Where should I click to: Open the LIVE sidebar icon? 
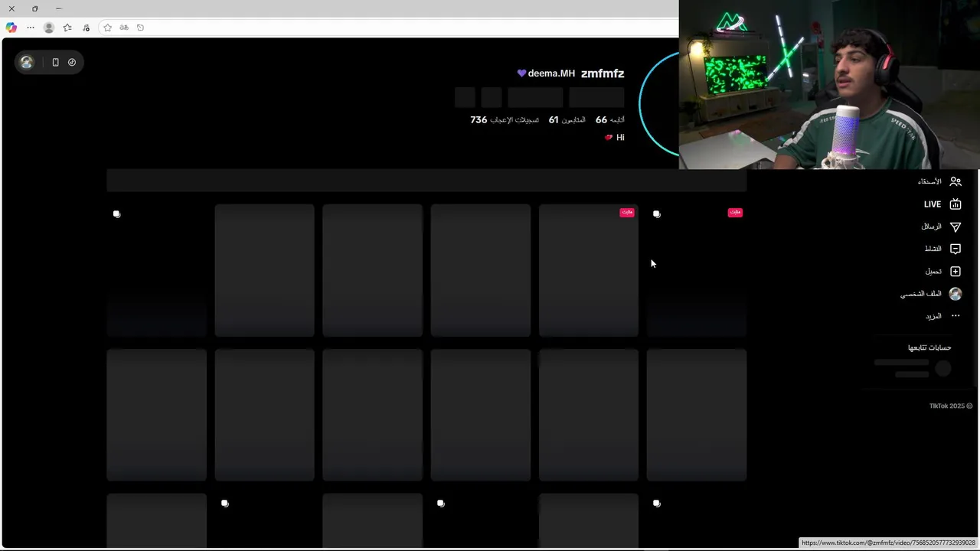[955, 204]
